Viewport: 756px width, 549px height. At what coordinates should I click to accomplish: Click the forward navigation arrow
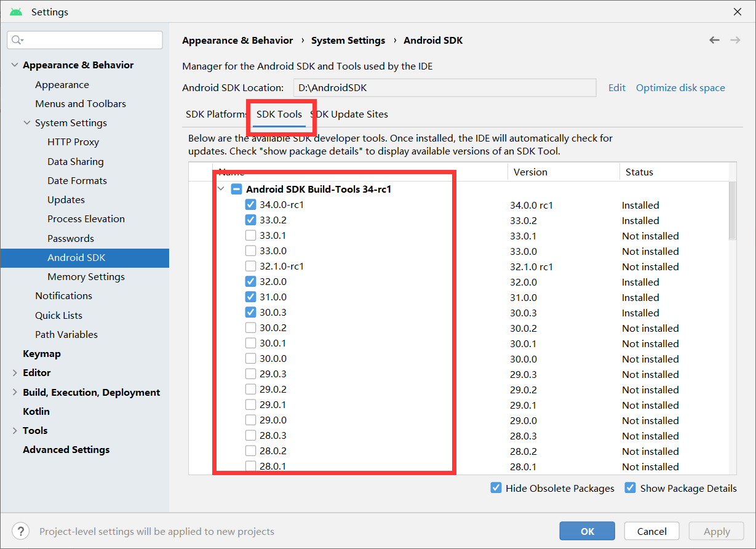[x=735, y=40]
